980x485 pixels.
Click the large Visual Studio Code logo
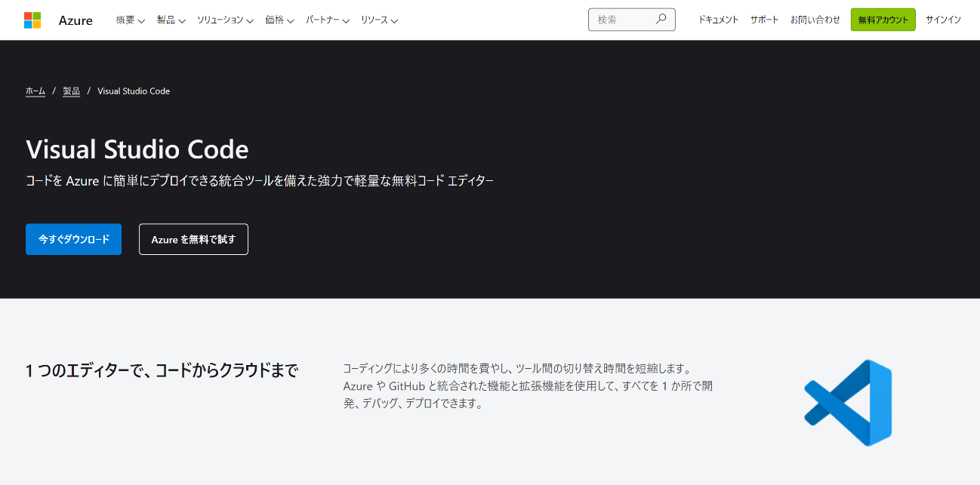pyautogui.click(x=848, y=403)
